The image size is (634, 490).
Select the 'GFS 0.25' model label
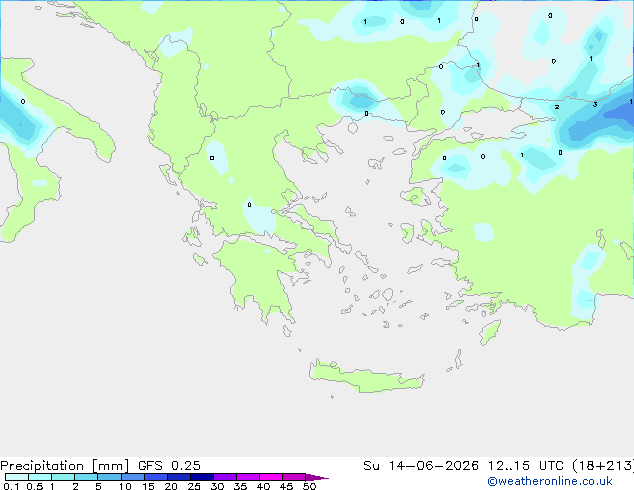[x=169, y=466]
